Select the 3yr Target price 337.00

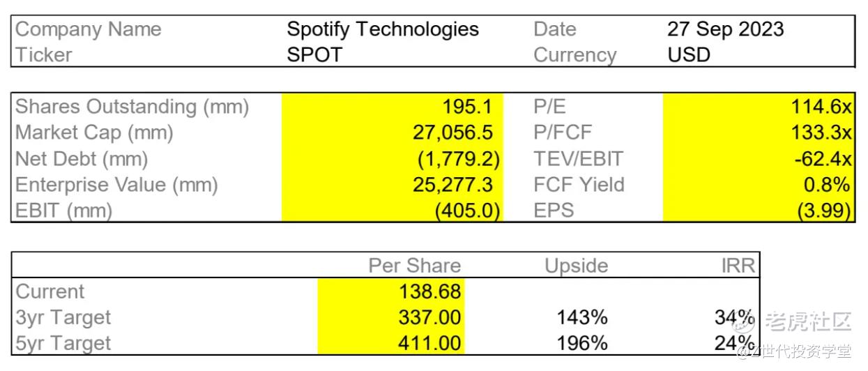pyautogui.click(x=429, y=317)
